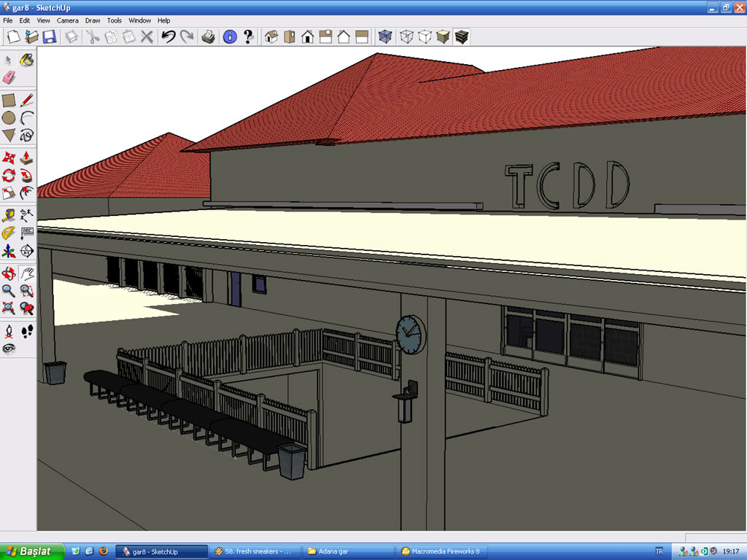This screenshot has width=747, height=560.
Task: Pick the Offset tool
Action: 27,192
